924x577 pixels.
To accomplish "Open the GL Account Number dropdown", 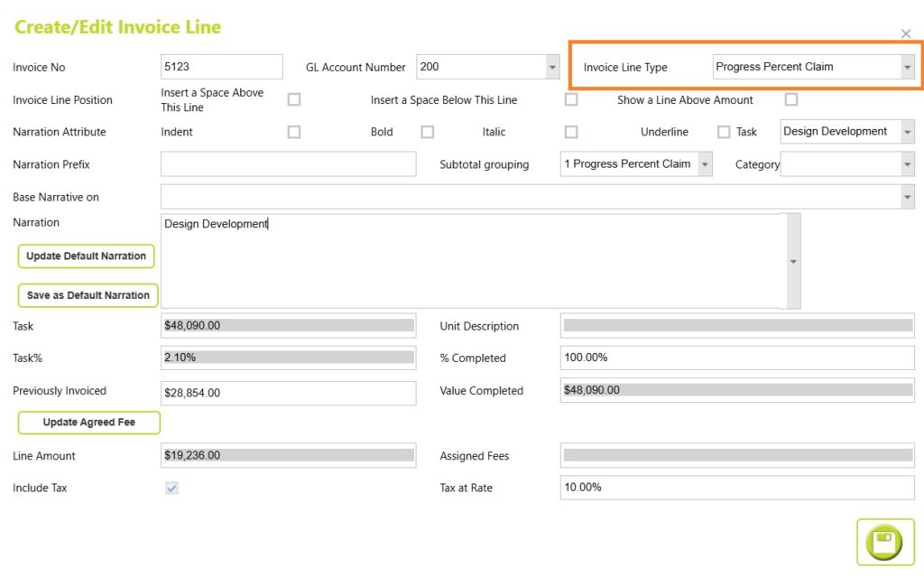I will point(552,67).
